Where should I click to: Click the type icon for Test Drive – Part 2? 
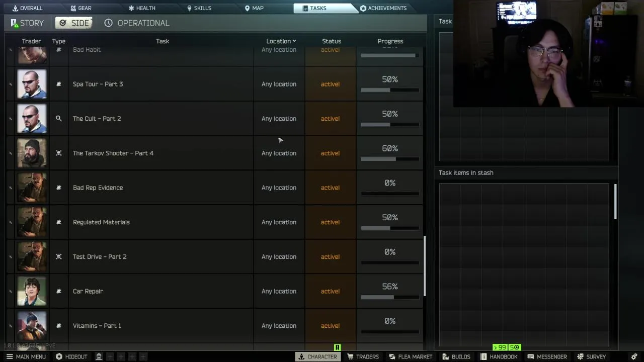click(59, 256)
